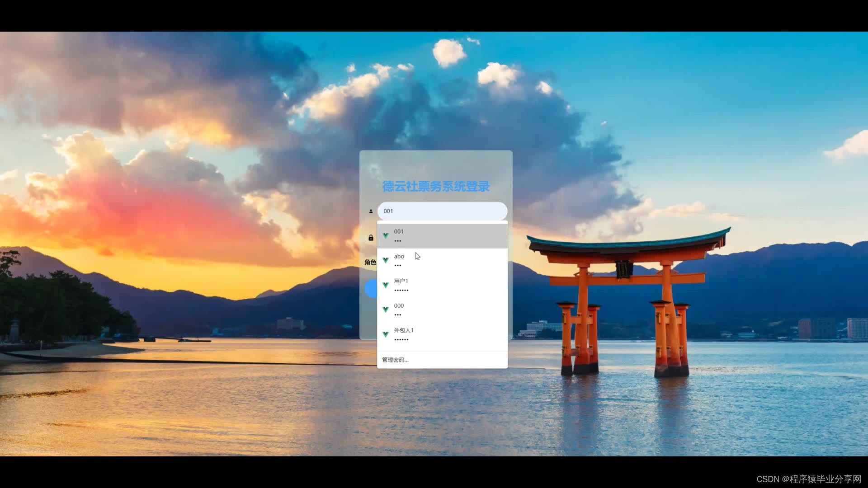Click the faint logo at login panel top

click(x=374, y=170)
